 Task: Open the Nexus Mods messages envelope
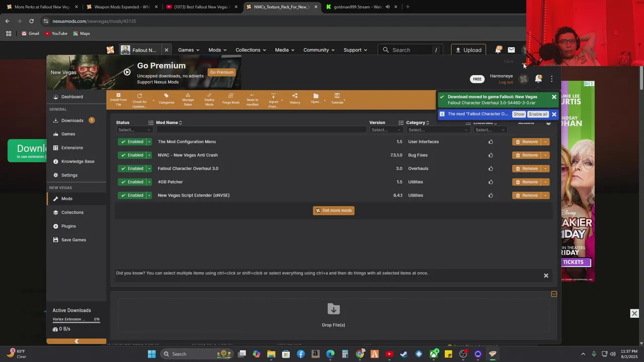pos(511,50)
